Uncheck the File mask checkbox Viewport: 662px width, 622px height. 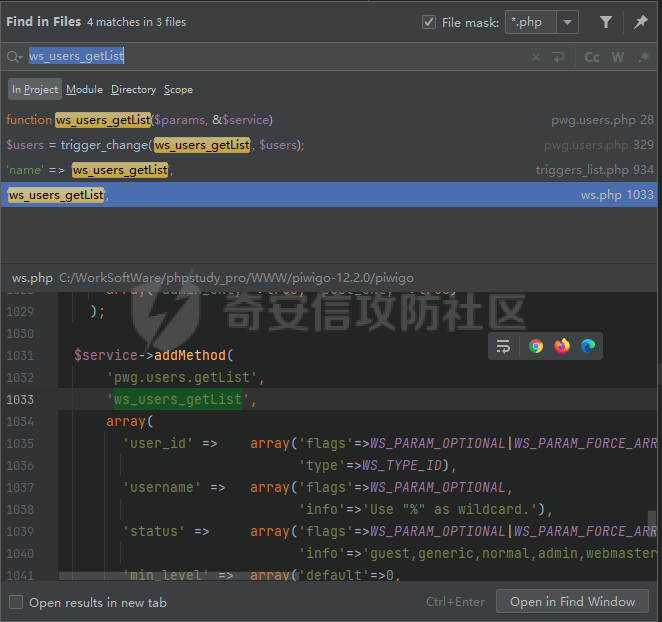click(429, 22)
